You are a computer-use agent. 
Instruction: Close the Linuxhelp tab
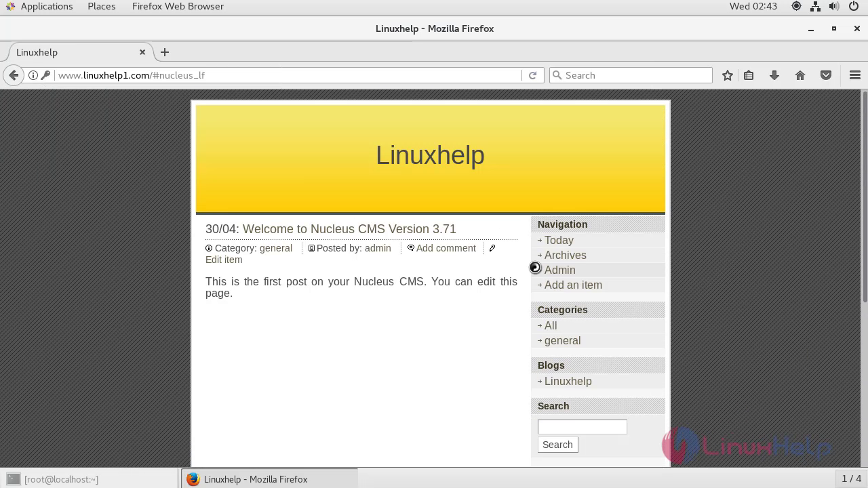(x=142, y=52)
